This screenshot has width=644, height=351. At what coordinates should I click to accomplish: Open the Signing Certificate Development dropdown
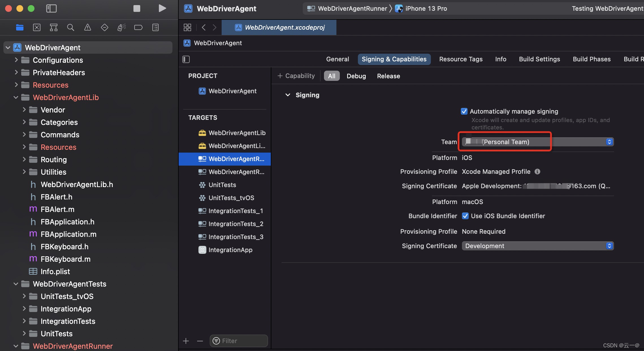coord(537,246)
